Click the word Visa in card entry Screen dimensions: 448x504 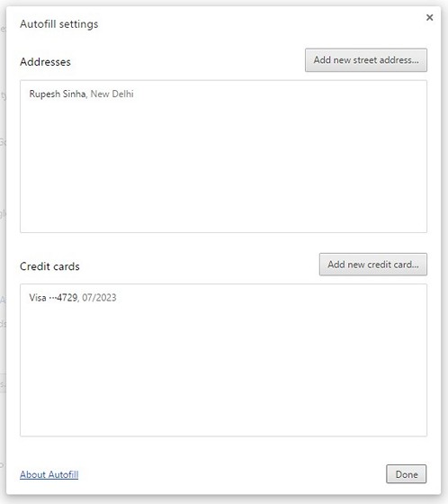tap(38, 297)
